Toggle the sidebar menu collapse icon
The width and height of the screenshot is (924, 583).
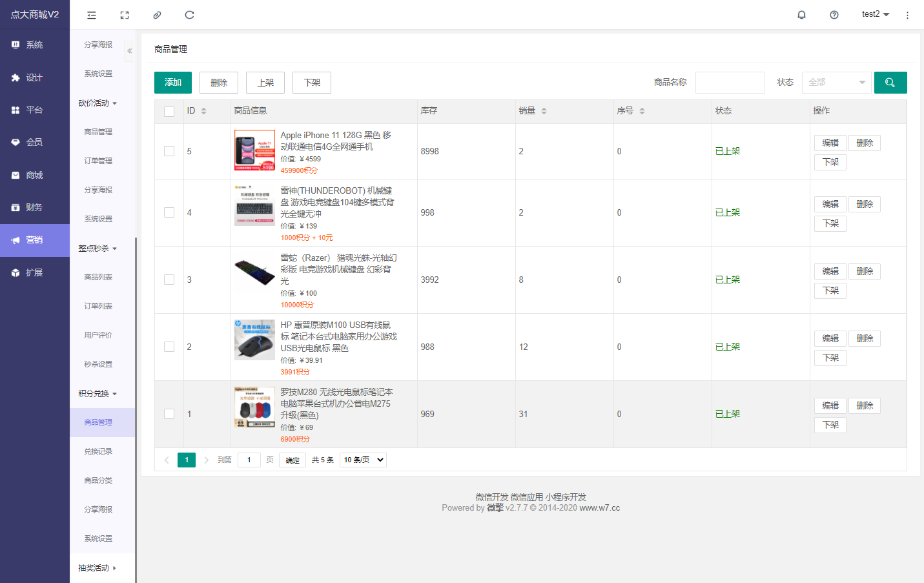point(92,15)
